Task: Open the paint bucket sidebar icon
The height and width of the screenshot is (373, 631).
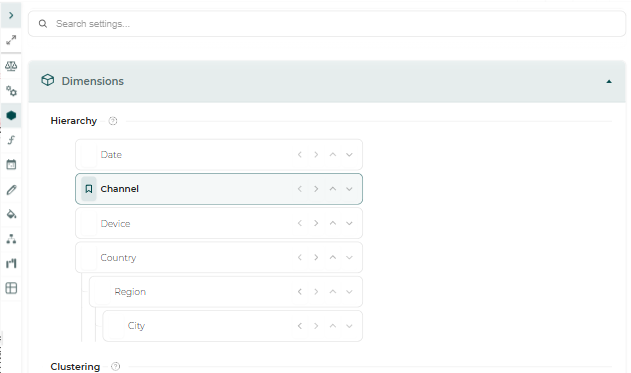Action: (11, 214)
